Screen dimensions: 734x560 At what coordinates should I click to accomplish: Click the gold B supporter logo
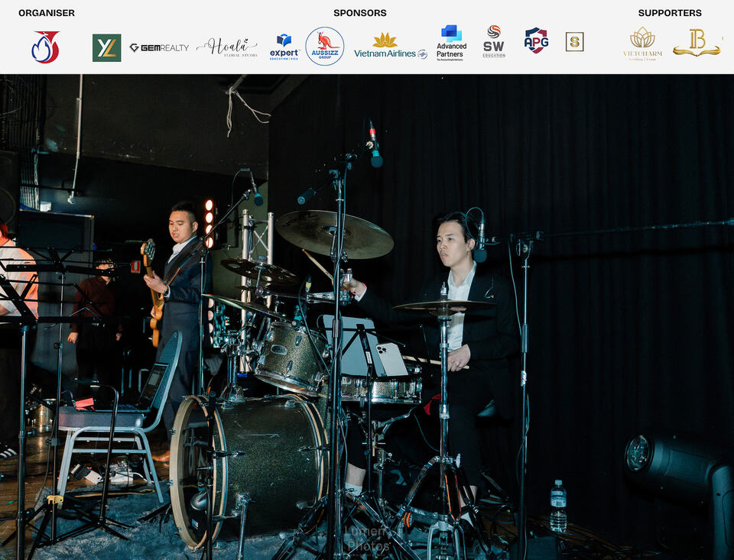click(697, 43)
